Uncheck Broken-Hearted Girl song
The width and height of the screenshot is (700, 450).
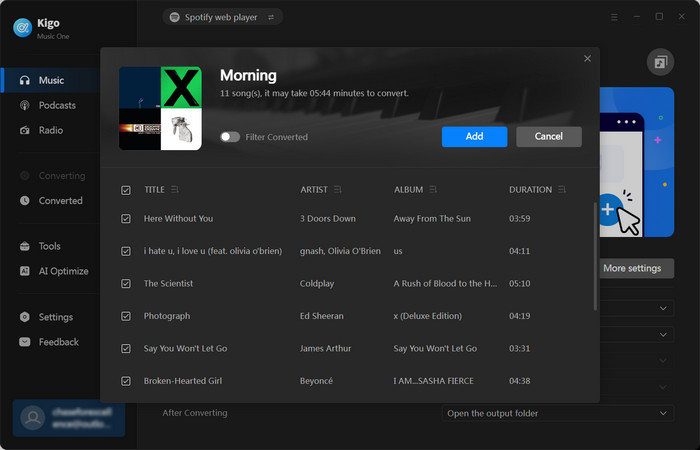click(126, 381)
